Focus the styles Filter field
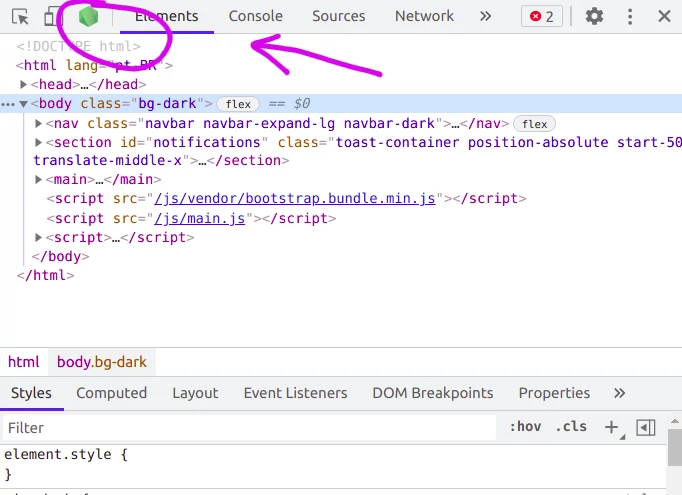The image size is (682, 495). (249, 428)
